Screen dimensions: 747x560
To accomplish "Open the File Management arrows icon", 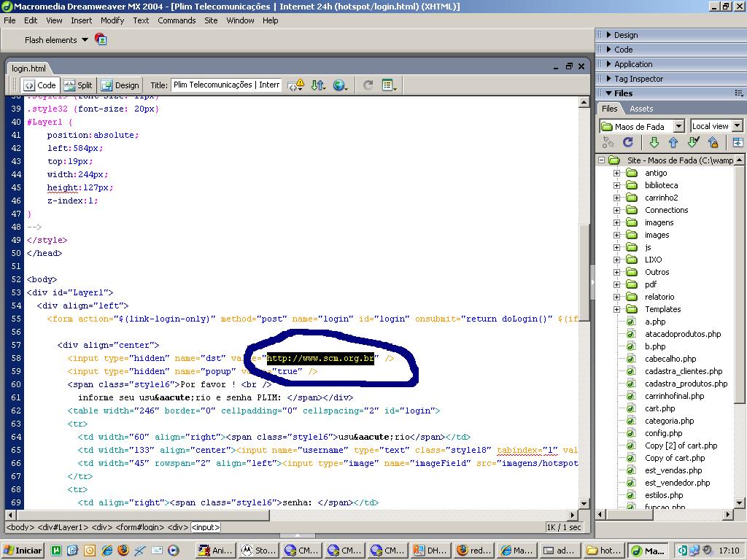I will point(317,85).
